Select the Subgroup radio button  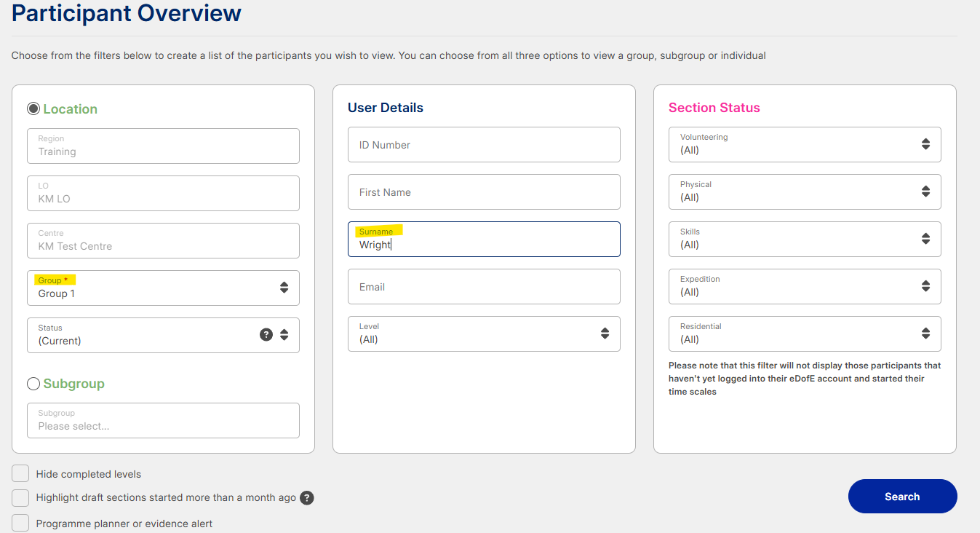pyautogui.click(x=33, y=383)
